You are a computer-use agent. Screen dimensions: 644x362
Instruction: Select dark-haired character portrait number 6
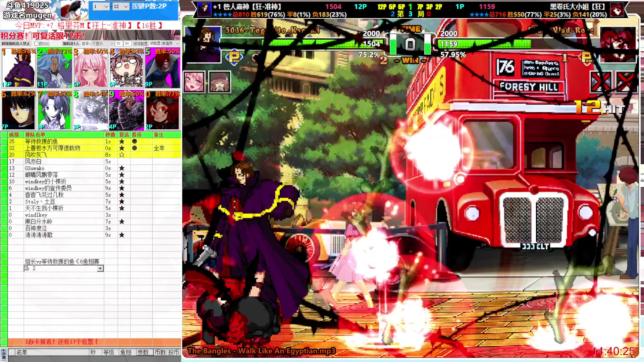pos(18,110)
